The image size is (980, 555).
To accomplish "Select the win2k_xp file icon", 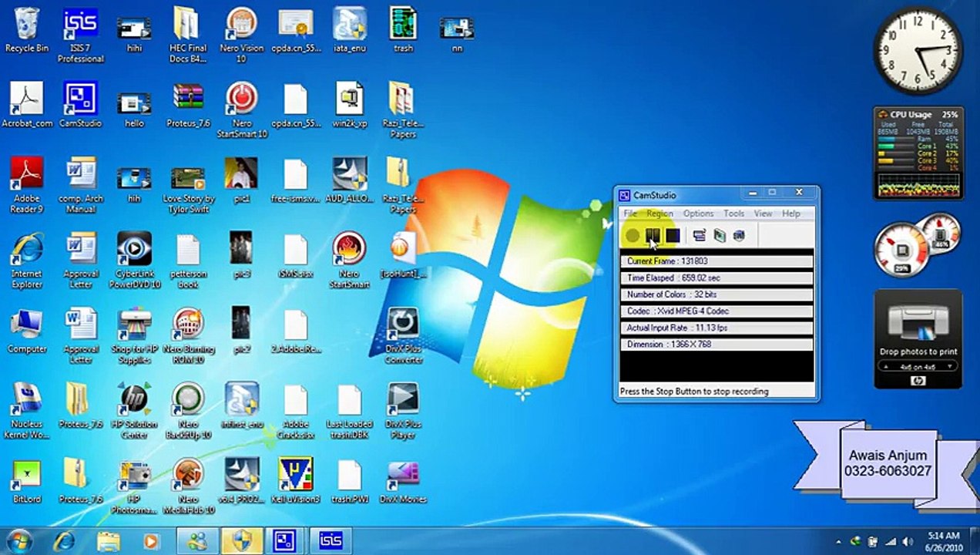I will click(349, 104).
